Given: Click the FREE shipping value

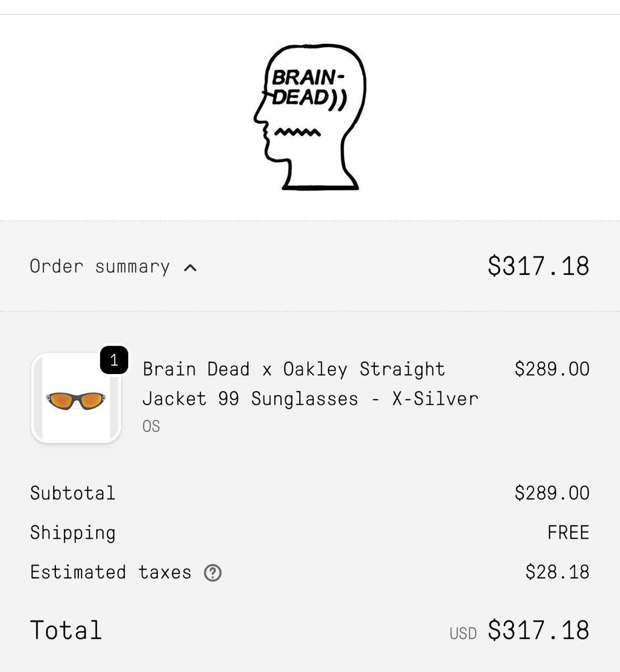Looking at the screenshot, I should click(x=568, y=533).
